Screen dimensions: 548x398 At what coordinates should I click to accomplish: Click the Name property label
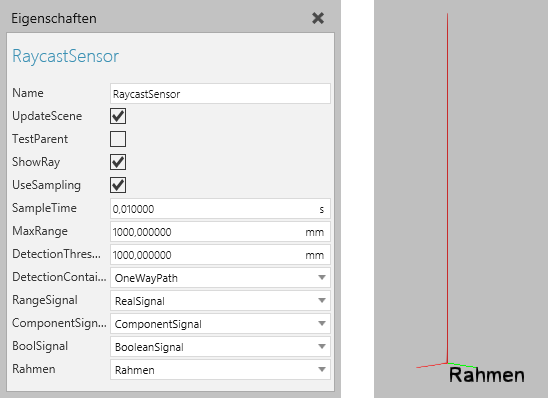point(28,93)
